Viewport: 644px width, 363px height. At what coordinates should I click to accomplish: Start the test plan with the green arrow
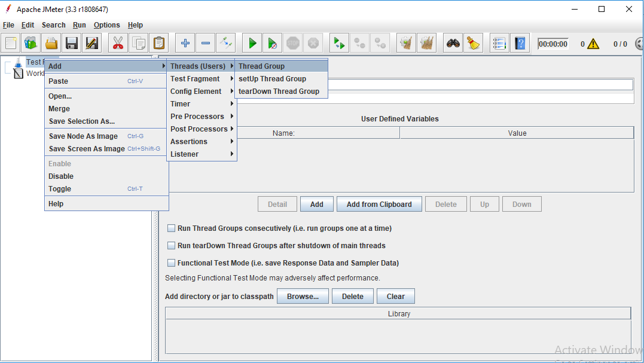[251, 42]
